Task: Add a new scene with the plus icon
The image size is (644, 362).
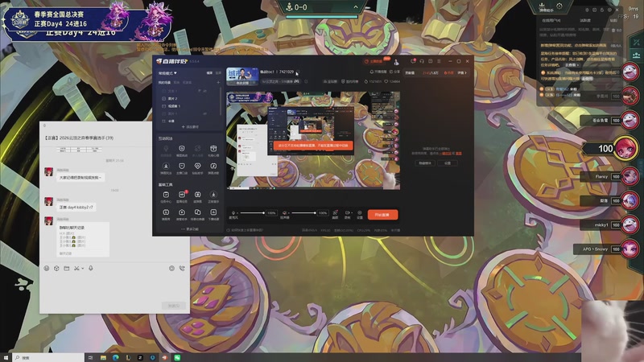Action: click(218, 83)
